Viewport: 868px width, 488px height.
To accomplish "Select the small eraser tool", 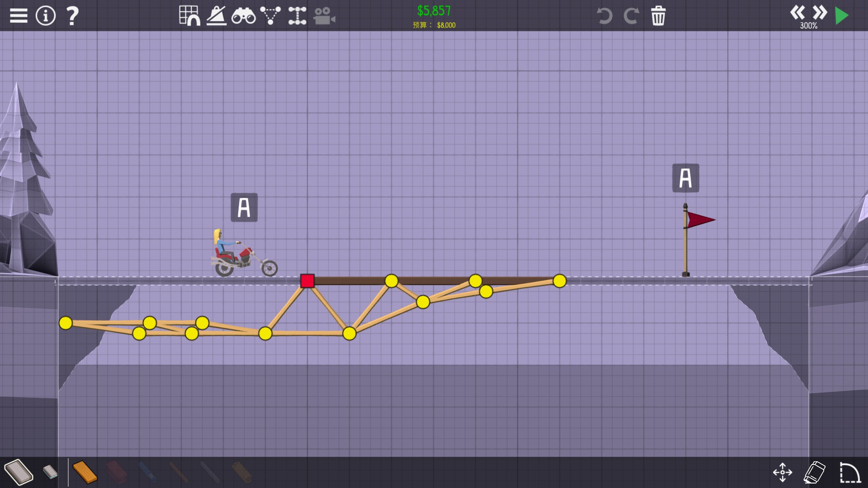I will tap(50, 472).
